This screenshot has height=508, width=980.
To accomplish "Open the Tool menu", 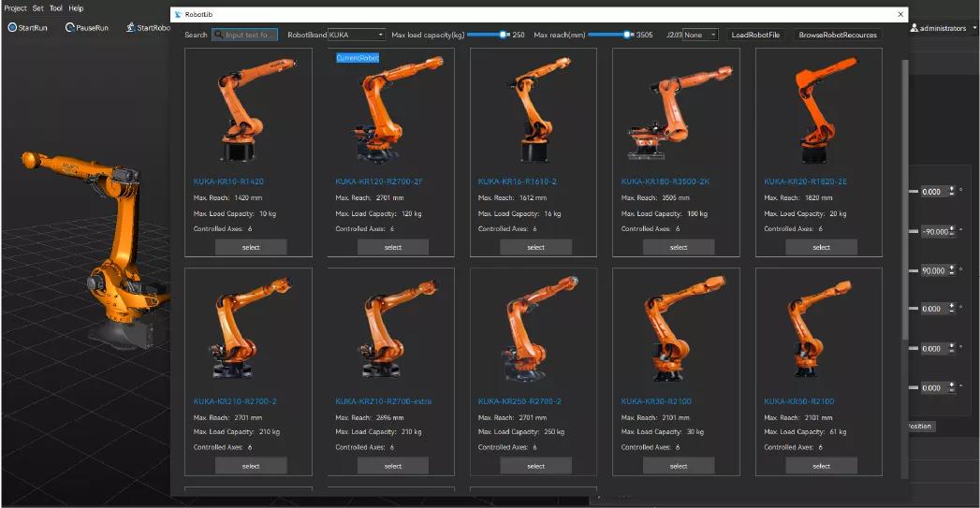I will coord(56,8).
